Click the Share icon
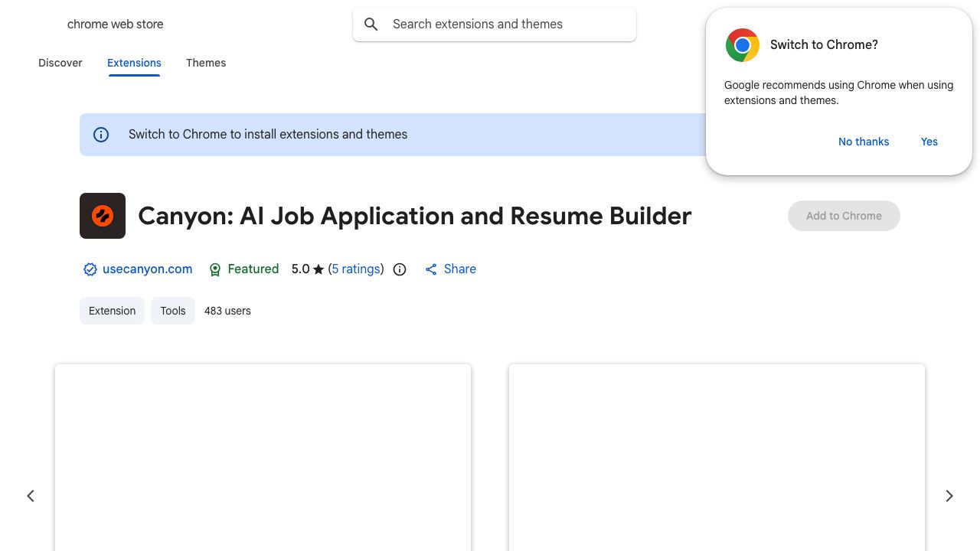 431,269
